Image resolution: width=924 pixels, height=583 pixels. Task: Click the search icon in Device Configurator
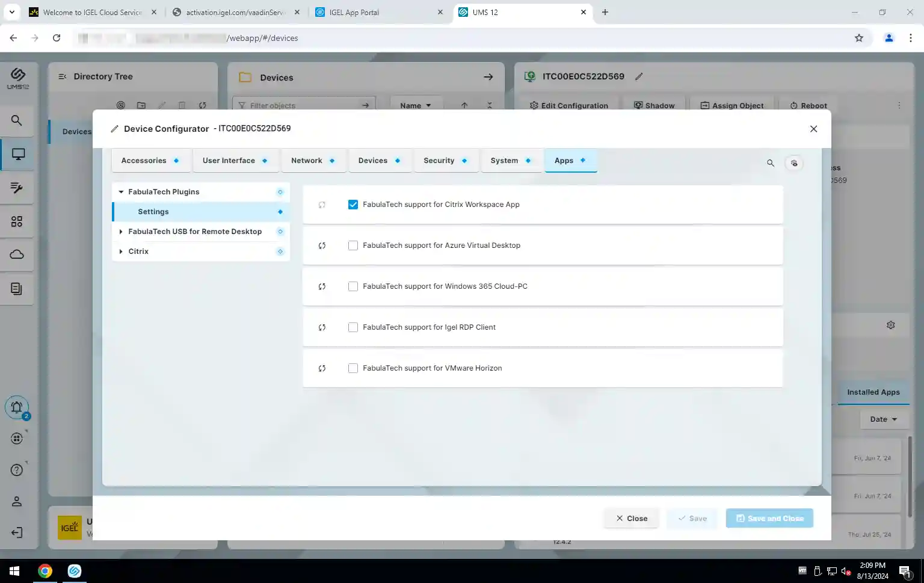(770, 163)
